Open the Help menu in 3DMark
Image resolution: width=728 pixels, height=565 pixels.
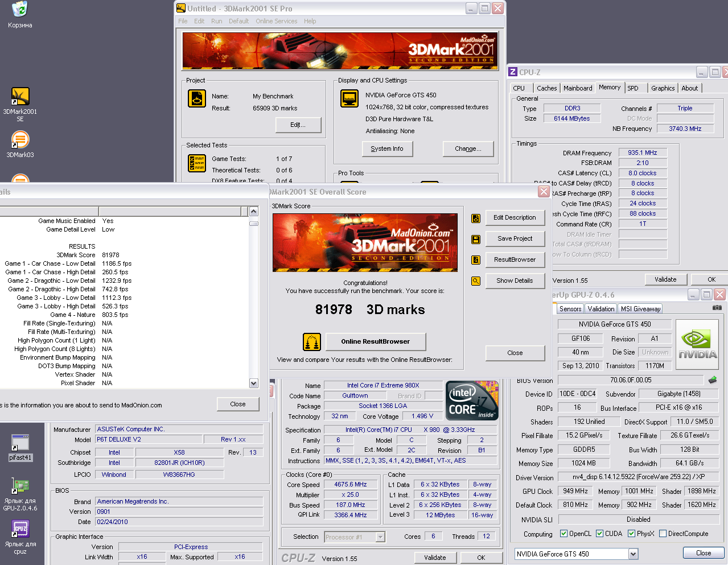310,21
